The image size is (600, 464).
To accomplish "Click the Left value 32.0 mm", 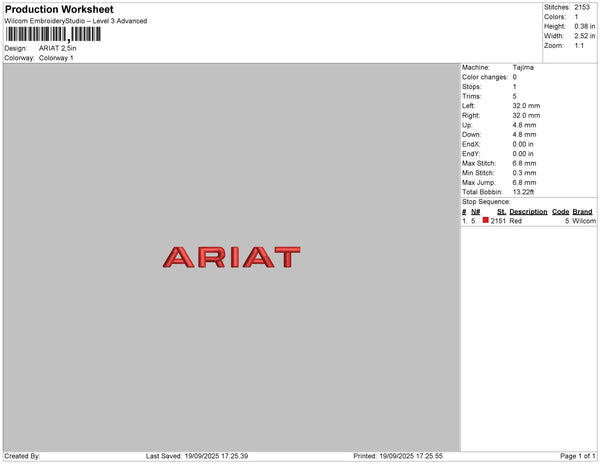I will [x=527, y=106].
